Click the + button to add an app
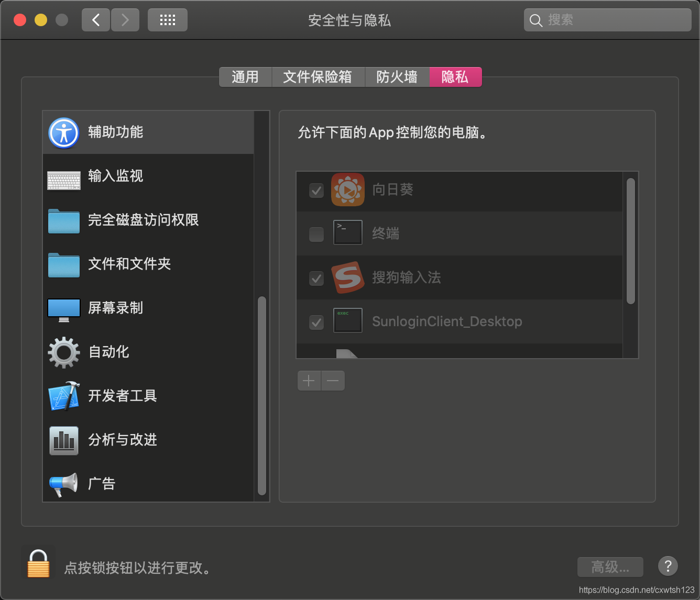Image resolution: width=700 pixels, height=600 pixels. point(309,381)
